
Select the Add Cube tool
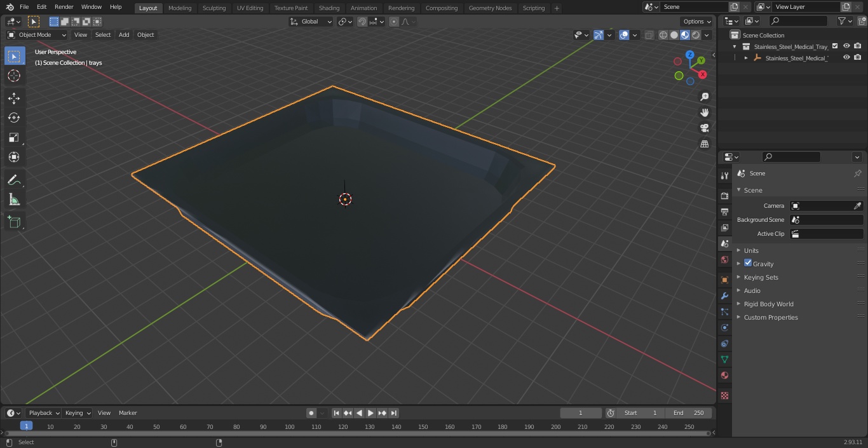pos(14,222)
